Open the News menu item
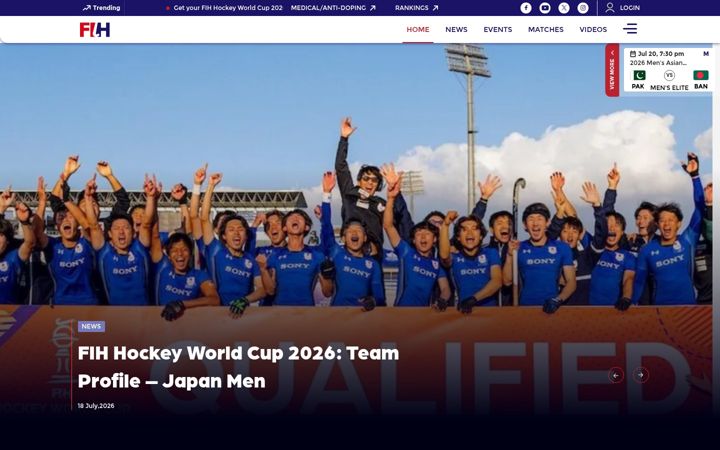The width and height of the screenshot is (720, 450). tap(456, 29)
